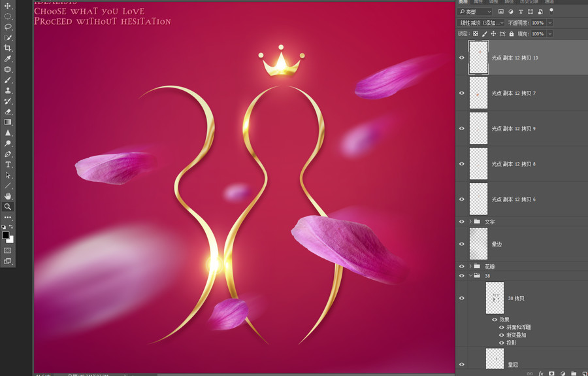Screen dimensions: 588x376
Task: Toggle layer filtering switch on or off
Action: coord(551,11)
